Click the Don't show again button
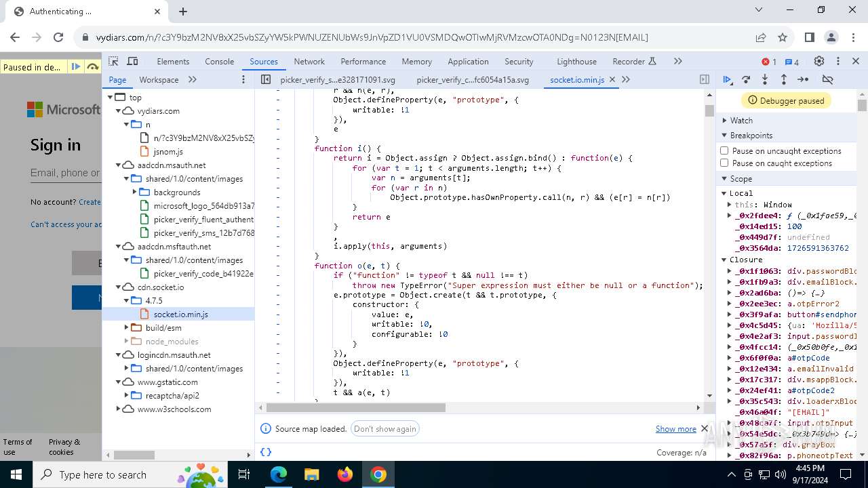This screenshot has height=488, width=868. (385, 428)
